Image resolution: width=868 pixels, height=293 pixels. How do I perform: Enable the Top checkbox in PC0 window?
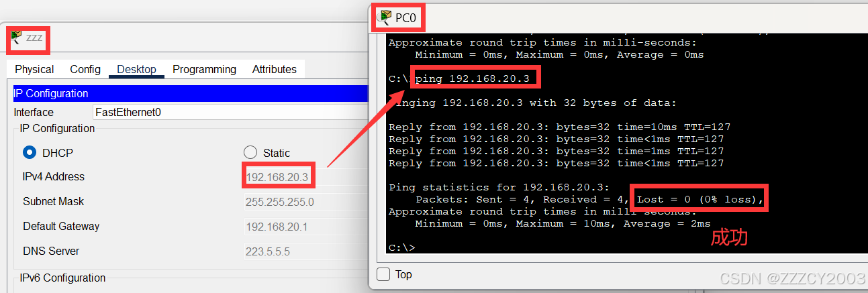point(383,274)
